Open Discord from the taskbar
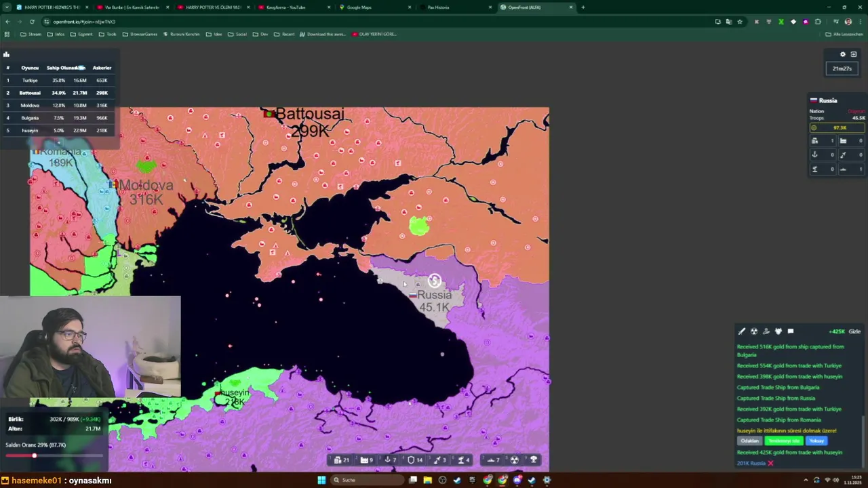Image resolution: width=868 pixels, height=488 pixels. [517, 480]
